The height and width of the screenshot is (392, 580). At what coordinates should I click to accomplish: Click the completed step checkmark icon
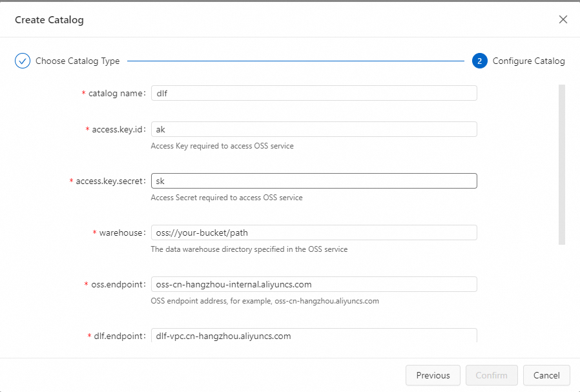click(23, 61)
